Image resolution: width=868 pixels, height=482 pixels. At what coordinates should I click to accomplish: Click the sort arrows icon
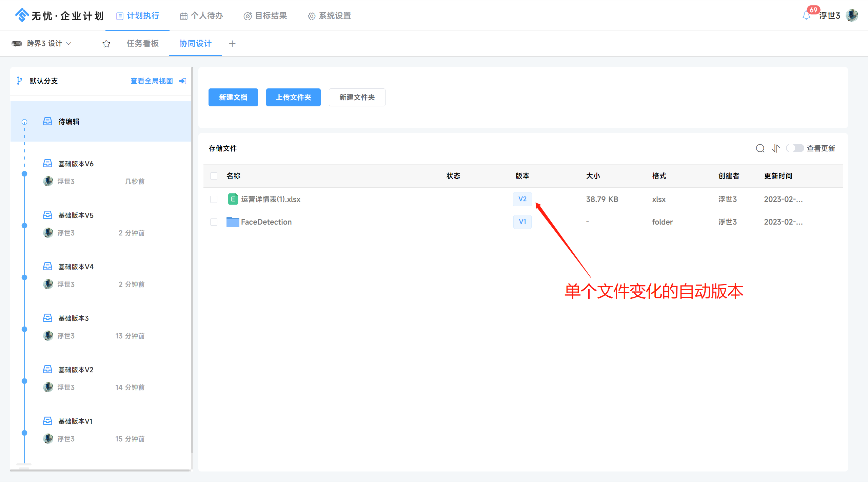775,148
